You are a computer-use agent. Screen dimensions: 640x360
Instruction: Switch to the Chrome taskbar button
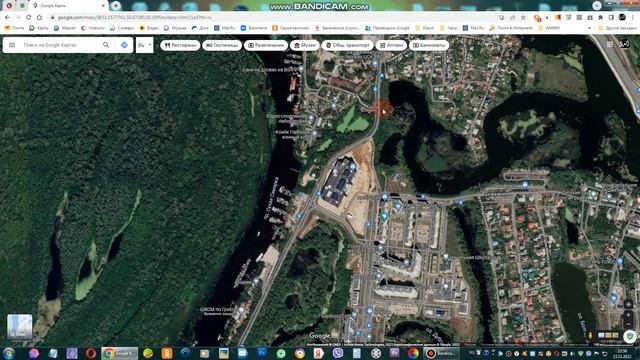click(120, 353)
